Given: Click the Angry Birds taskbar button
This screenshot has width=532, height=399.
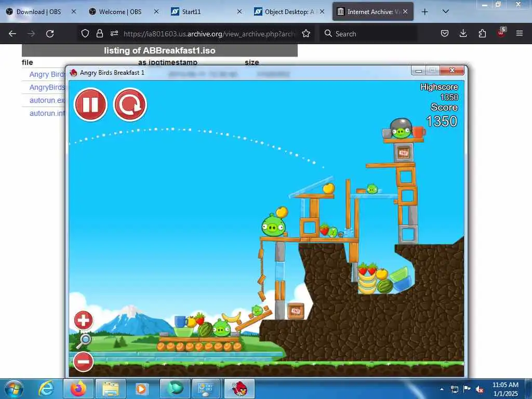Looking at the screenshot, I should [x=240, y=389].
